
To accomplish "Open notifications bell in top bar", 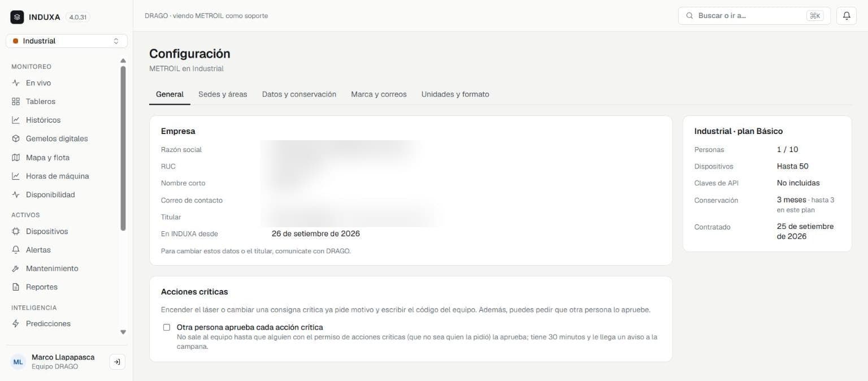I will tap(847, 16).
